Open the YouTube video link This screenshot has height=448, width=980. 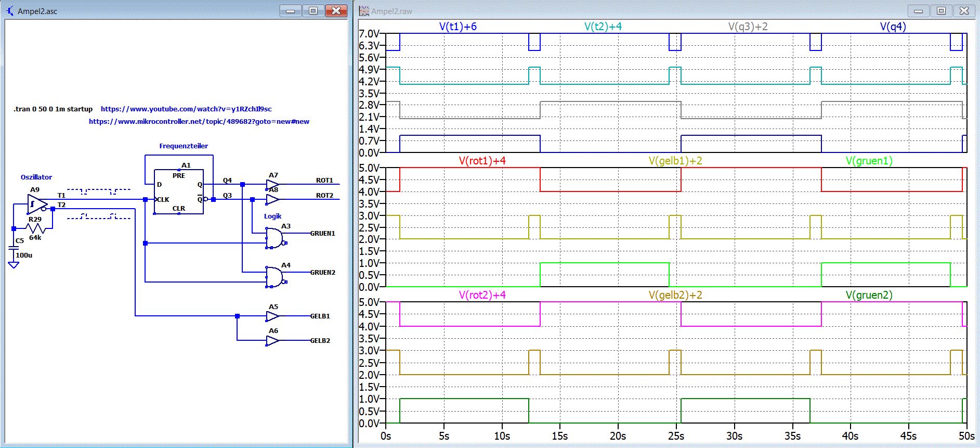click(186, 109)
